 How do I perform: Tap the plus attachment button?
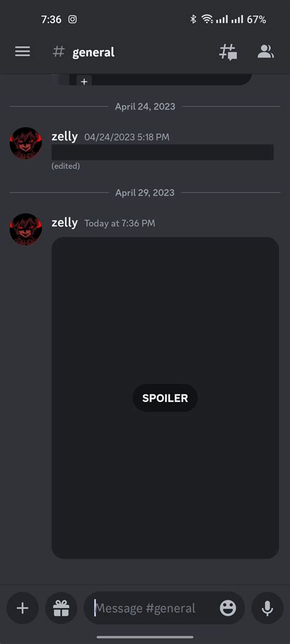pyautogui.click(x=23, y=609)
